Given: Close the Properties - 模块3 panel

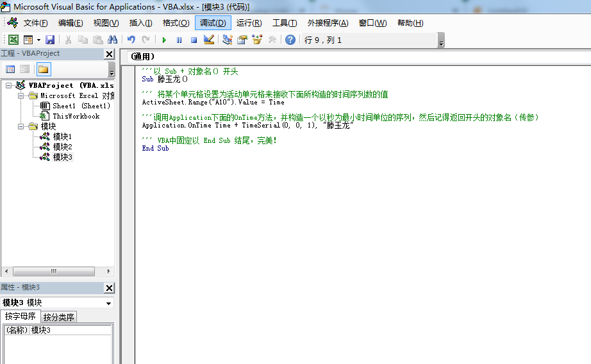Looking at the screenshot, I should click(x=110, y=288).
